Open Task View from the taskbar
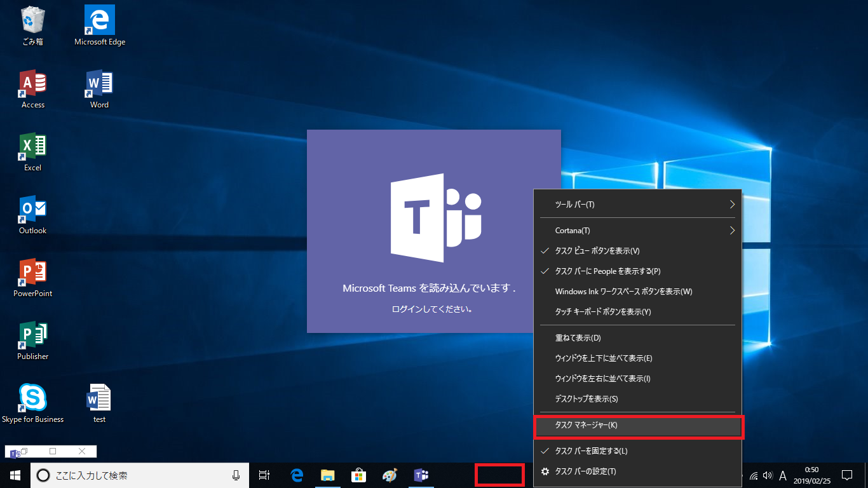868x488 pixels. 264,475
